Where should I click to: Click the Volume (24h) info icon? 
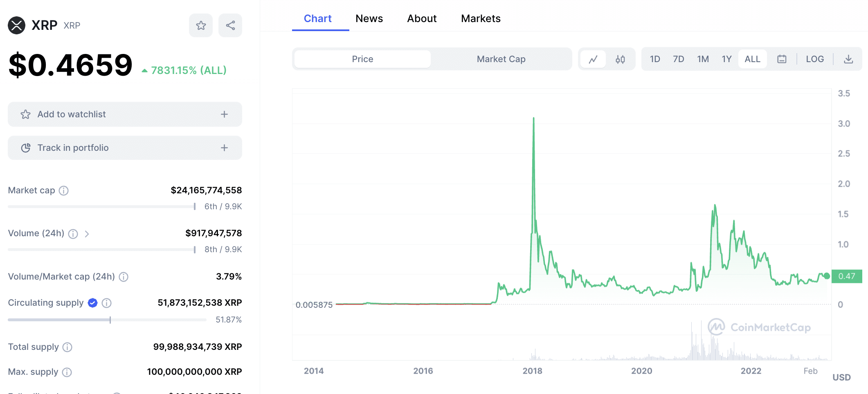click(x=73, y=234)
